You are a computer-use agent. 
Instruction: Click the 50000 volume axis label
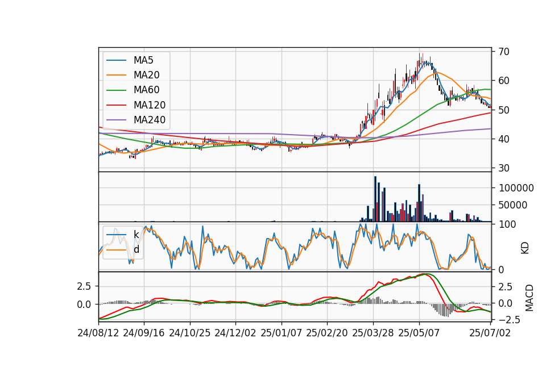tap(513, 205)
